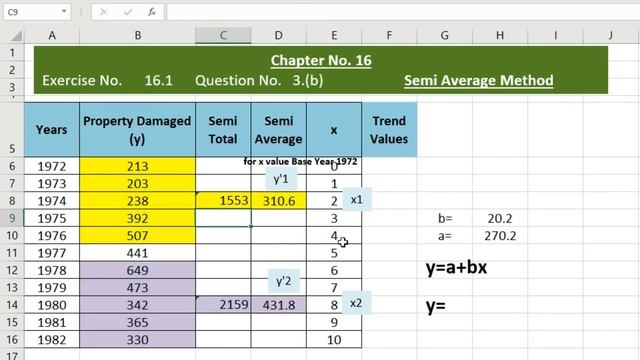The image size is (640, 360).
Task: Select the purple cell with value 342
Action: coord(138,305)
